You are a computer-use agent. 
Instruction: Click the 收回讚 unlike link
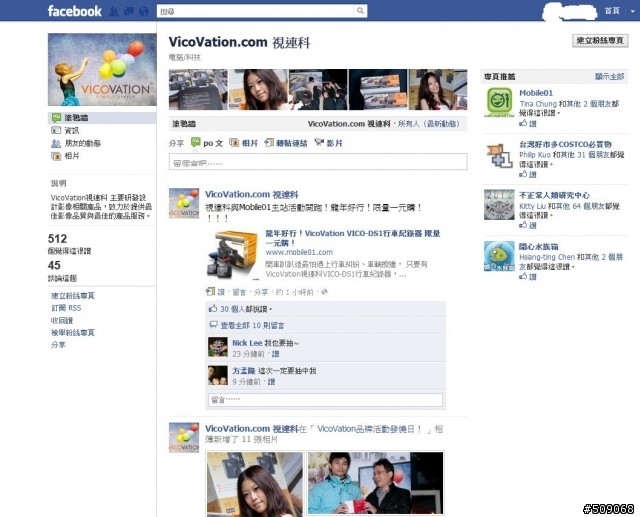pos(62,320)
